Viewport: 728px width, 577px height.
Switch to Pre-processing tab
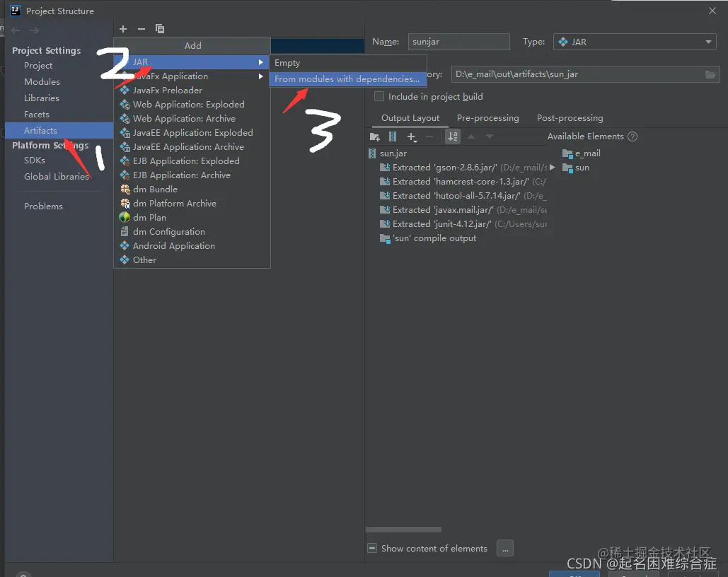point(488,118)
